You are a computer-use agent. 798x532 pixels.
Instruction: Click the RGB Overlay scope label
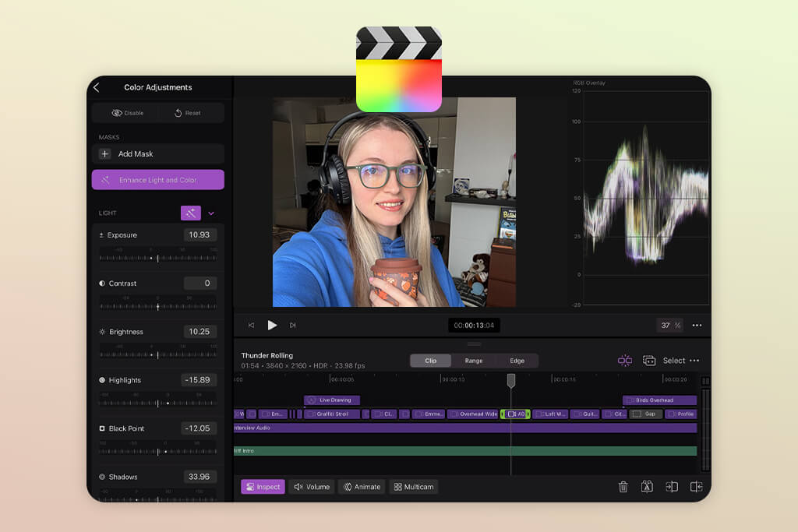coord(589,83)
